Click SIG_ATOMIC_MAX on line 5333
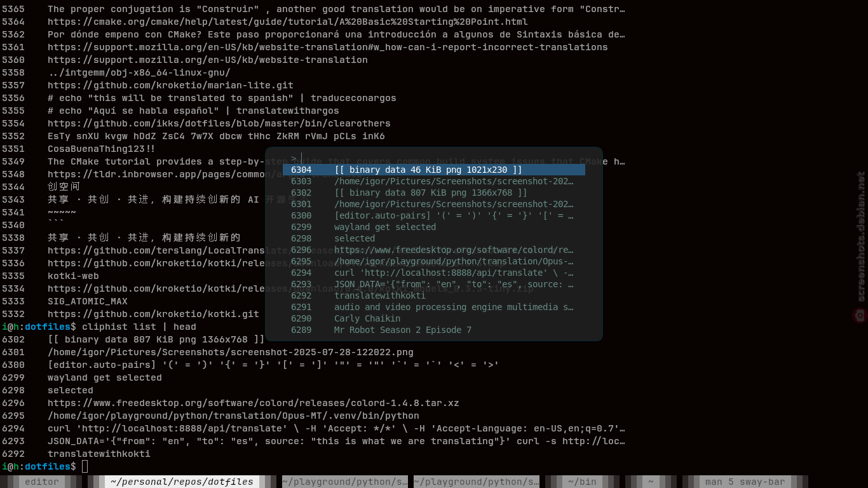 point(88,301)
